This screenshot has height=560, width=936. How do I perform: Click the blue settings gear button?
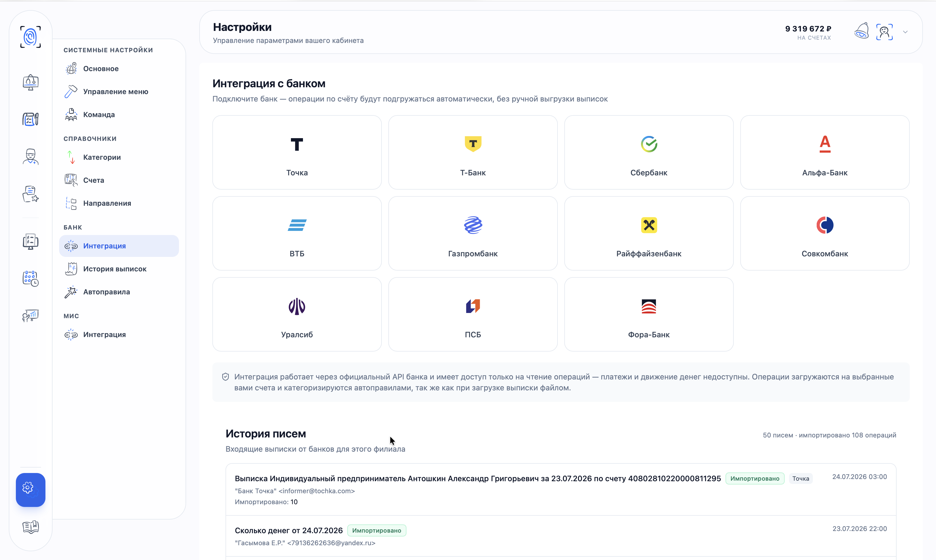(31, 489)
